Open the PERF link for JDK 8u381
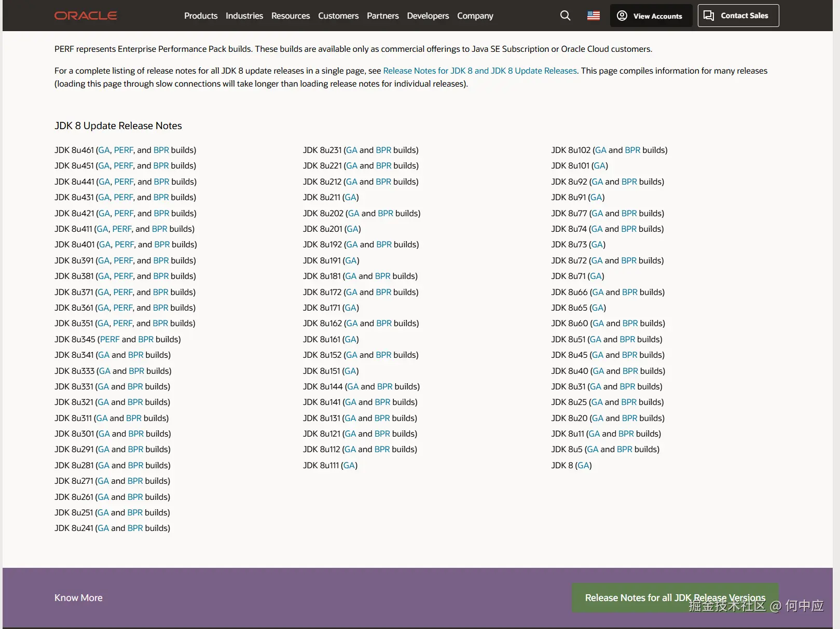Screen dimensions: 840x629 [123, 276]
